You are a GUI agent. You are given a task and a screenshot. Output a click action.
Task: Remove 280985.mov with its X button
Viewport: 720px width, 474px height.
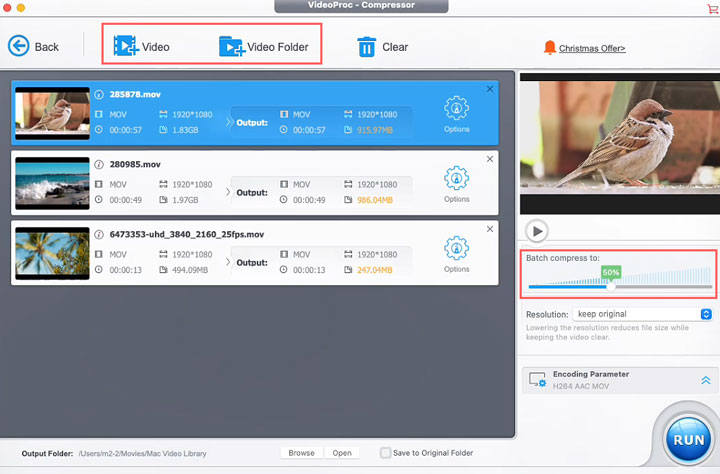tap(490, 159)
